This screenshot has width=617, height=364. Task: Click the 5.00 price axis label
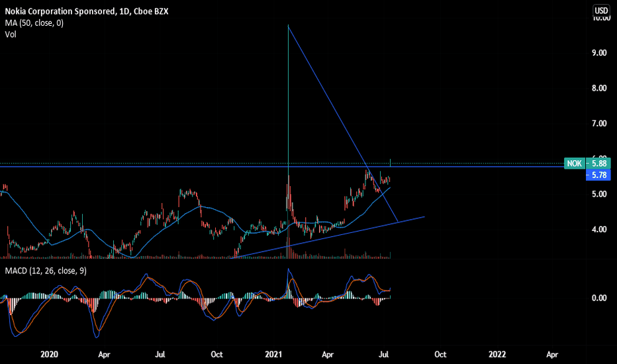(599, 194)
